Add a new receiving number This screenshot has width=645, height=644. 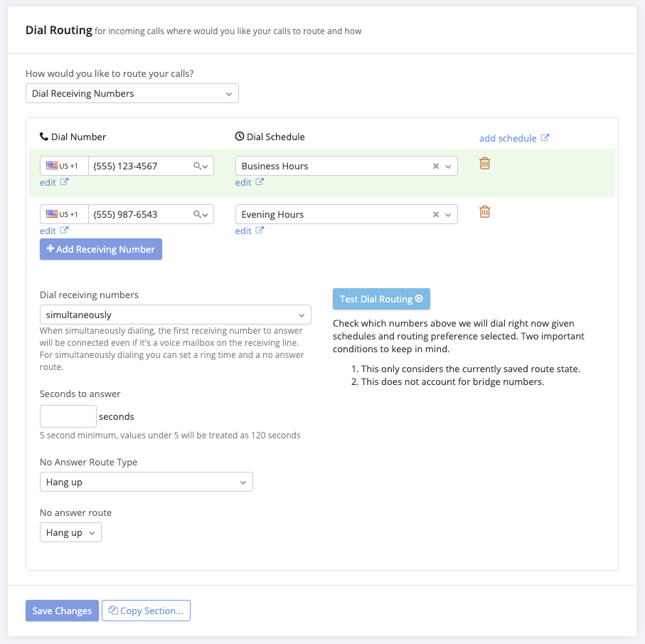click(x=100, y=249)
